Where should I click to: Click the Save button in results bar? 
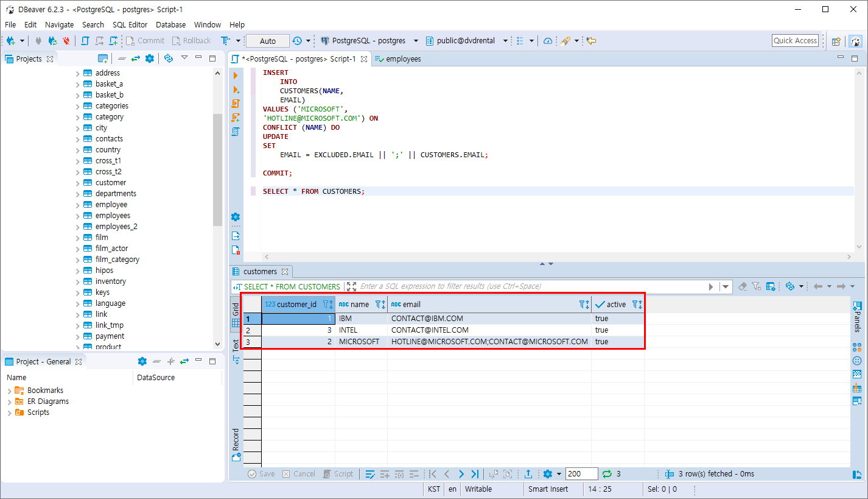pos(262,474)
